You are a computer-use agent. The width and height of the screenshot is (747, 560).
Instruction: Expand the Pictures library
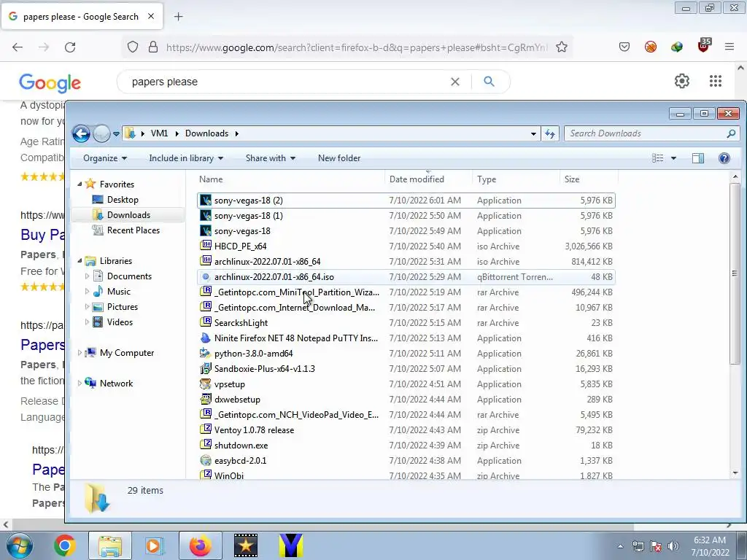pos(87,307)
